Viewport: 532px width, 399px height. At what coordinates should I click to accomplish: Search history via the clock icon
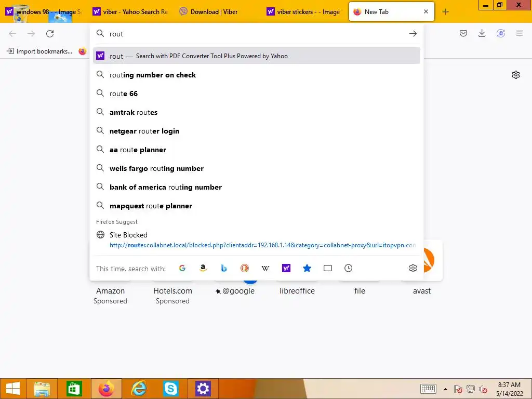pyautogui.click(x=349, y=269)
